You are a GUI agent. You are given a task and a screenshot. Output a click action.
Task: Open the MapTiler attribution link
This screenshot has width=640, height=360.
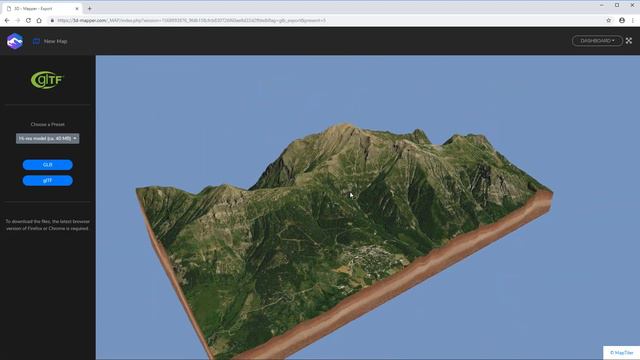coord(622,353)
